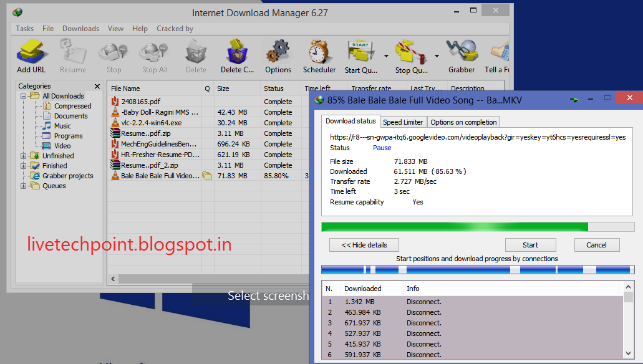The image size is (643, 364).
Task: Open the Cracked by menu
Action: (x=175, y=29)
